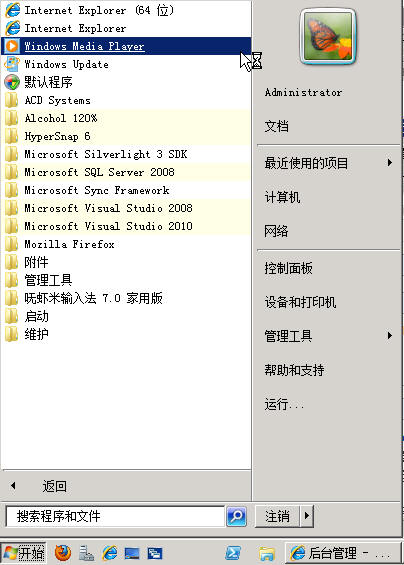Open Windows Update

click(126, 64)
